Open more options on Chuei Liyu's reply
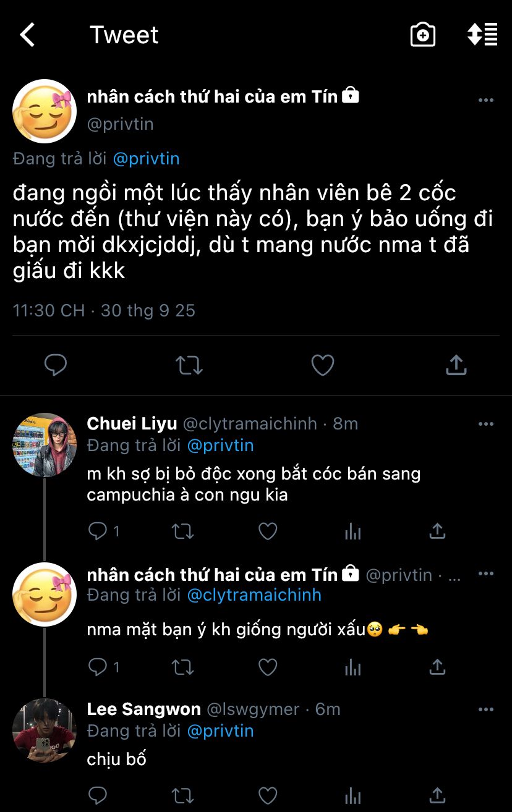The height and width of the screenshot is (812, 512). point(486,424)
